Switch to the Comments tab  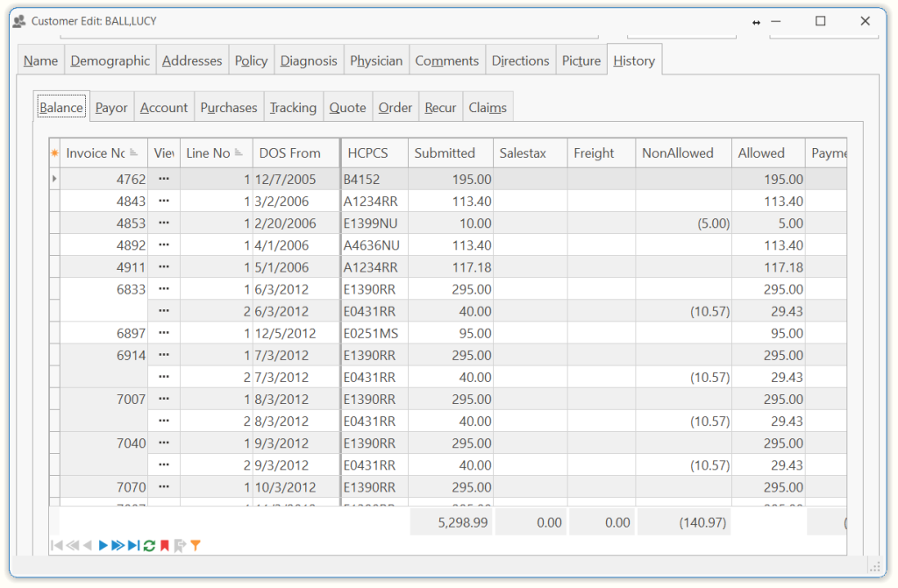click(x=446, y=60)
